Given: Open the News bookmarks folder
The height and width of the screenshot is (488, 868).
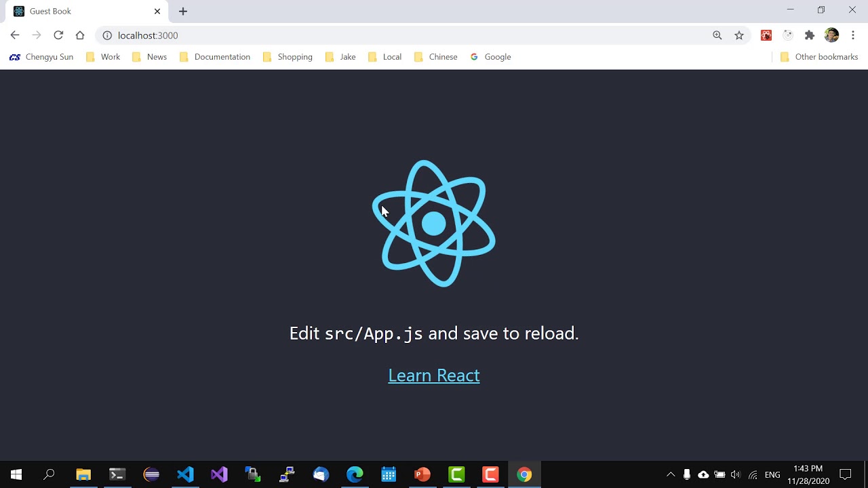Looking at the screenshot, I should tap(149, 57).
